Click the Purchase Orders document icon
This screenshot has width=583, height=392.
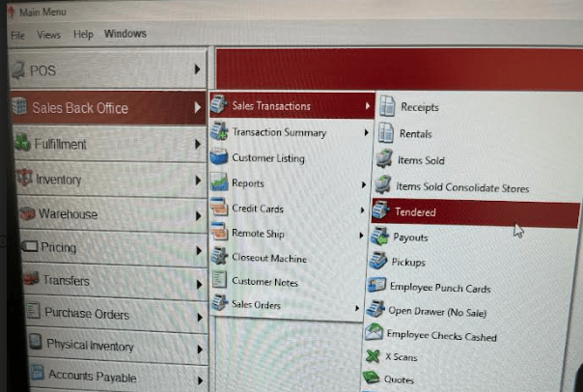pos(34,311)
